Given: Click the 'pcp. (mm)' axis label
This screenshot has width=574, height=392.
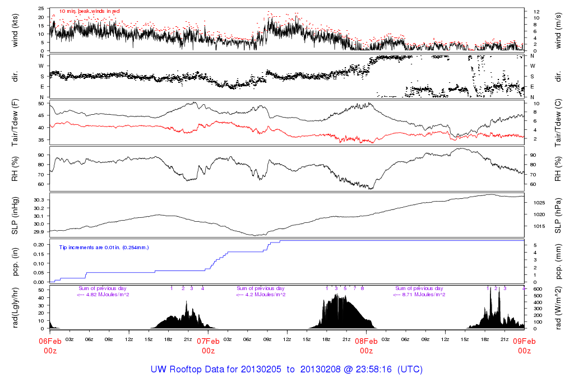Looking at the screenshot, I should pos(558,262).
